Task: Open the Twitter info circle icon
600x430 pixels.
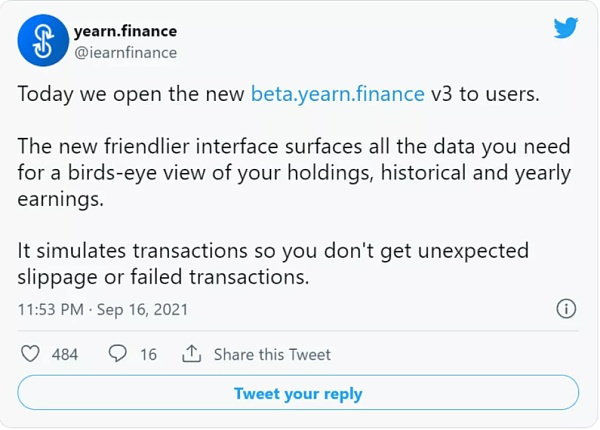Action: [566, 309]
